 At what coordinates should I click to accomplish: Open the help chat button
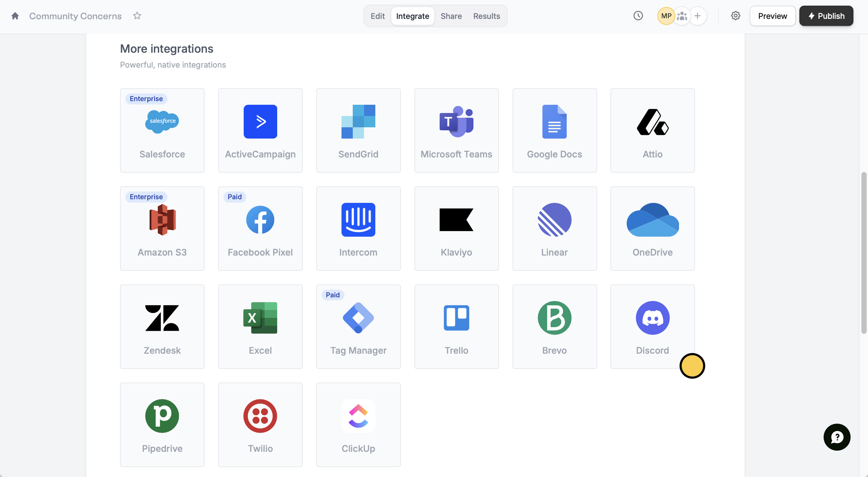pyautogui.click(x=837, y=437)
